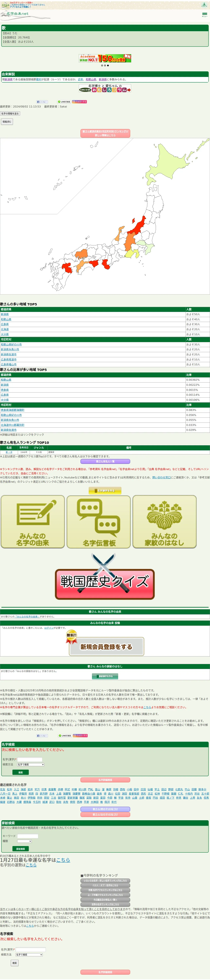This screenshot has height=980, width=210.
Task: Click the ログイン link
Action: (x=49, y=628)
